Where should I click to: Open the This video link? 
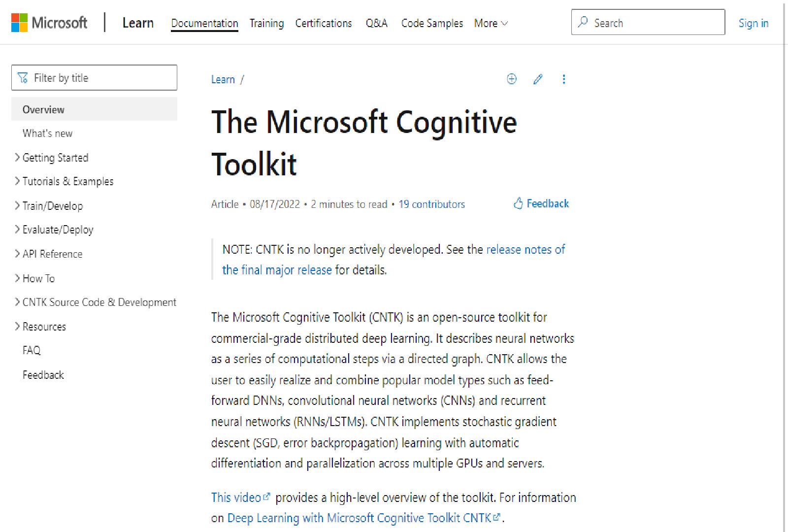pos(236,498)
